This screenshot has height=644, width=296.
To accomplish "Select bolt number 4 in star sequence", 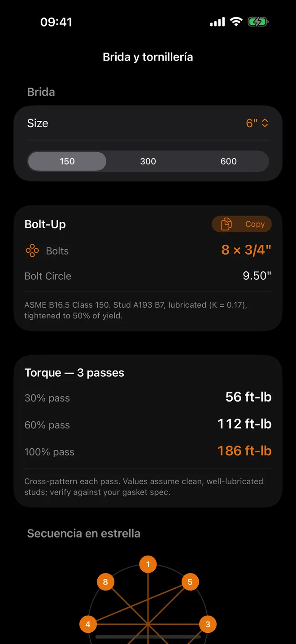I will [x=88, y=624].
